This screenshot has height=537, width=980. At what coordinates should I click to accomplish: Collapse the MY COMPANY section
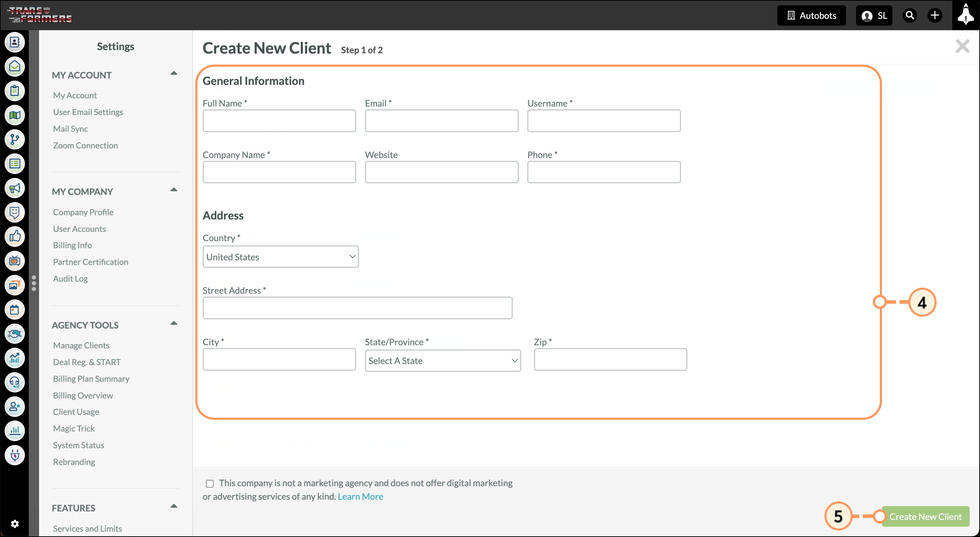[x=174, y=190]
